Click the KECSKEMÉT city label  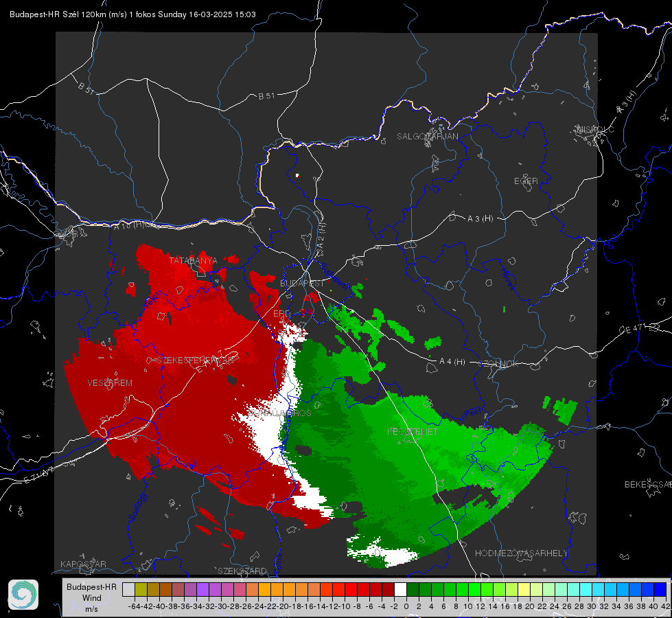[x=413, y=431]
